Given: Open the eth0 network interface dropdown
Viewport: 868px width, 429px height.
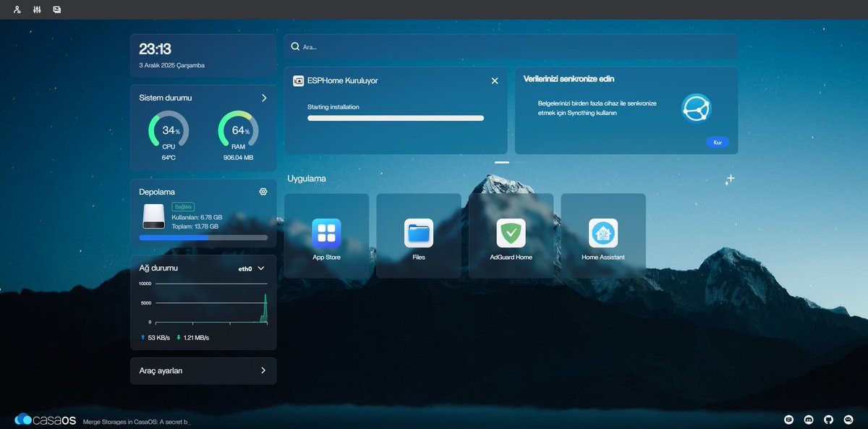Looking at the screenshot, I should click(252, 268).
